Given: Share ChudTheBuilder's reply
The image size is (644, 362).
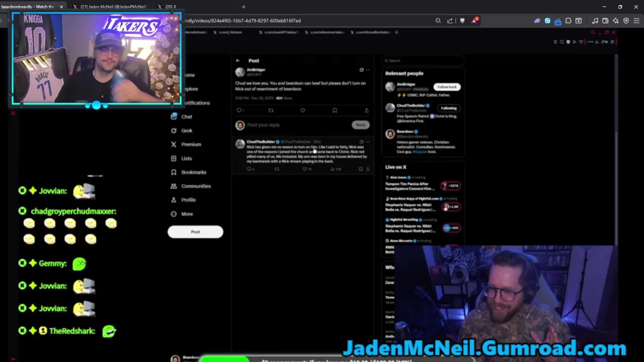Looking at the screenshot, I should click(x=368, y=169).
